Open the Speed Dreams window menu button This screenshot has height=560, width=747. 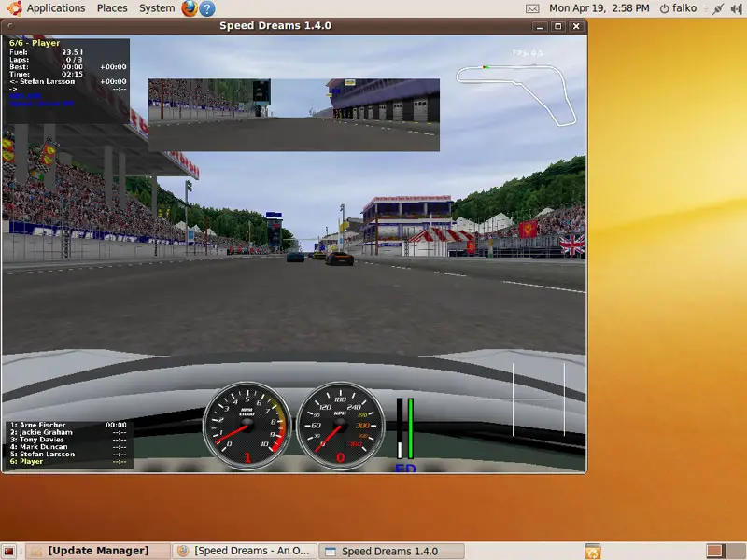10,26
